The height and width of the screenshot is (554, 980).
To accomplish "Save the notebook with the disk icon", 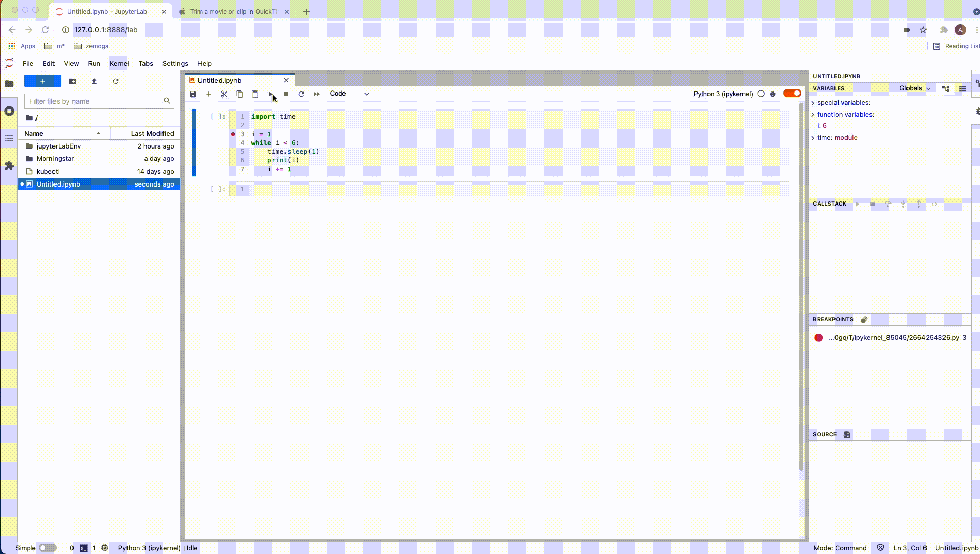I will coord(193,94).
